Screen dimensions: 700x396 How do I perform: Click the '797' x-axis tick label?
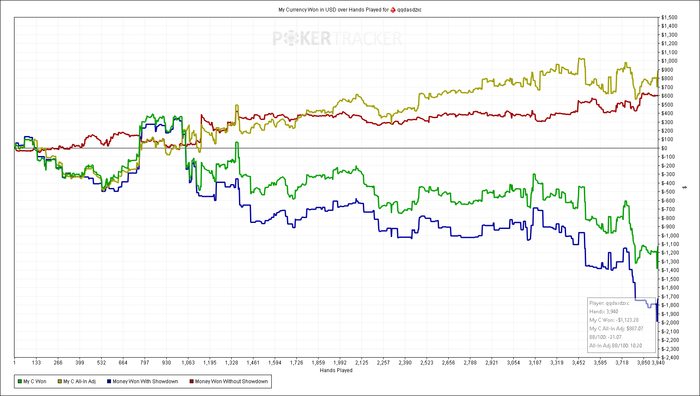tap(145, 363)
